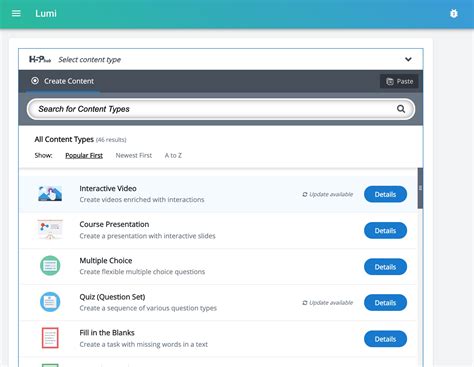Screen dimensions: 474x367
Task: Click Update available for Quiz (Question Set)
Action: point(328,303)
